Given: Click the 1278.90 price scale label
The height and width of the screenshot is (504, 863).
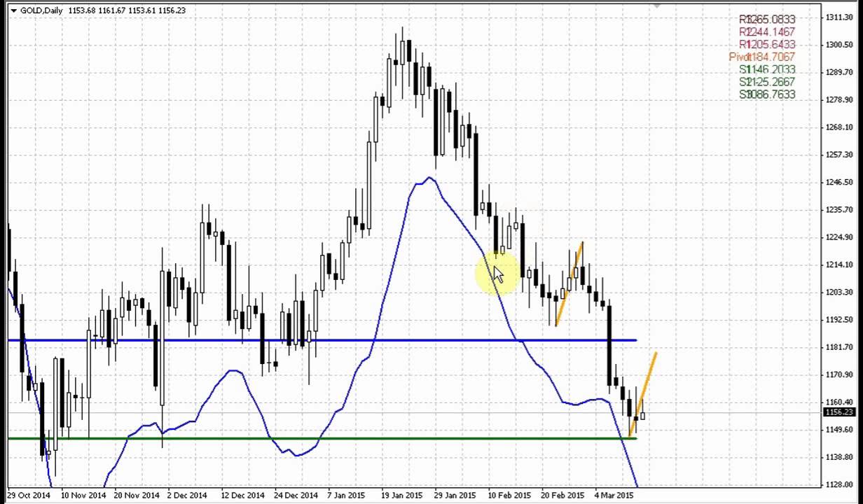Looking at the screenshot, I should (x=839, y=99).
